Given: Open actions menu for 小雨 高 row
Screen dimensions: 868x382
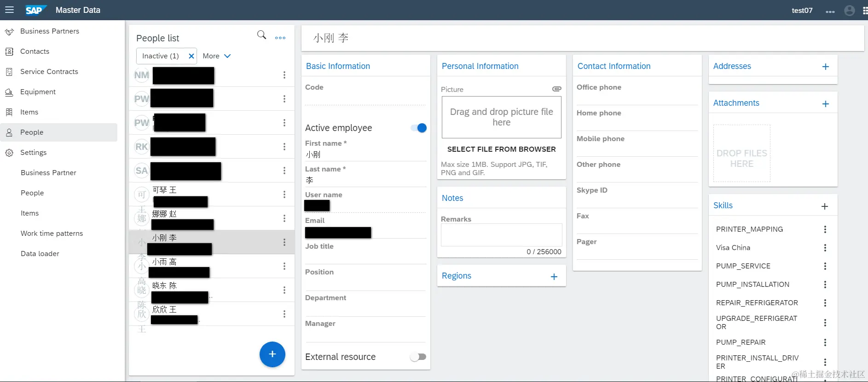Looking at the screenshot, I should [284, 266].
